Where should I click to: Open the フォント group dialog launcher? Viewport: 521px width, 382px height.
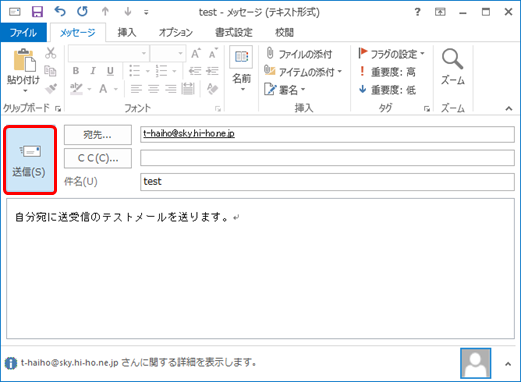point(218,108)
